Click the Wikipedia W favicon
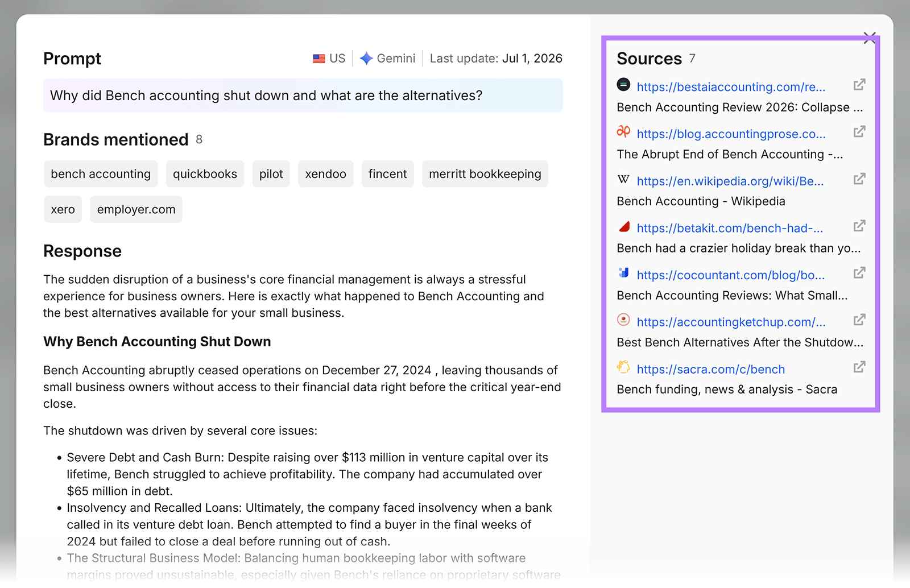Screen dimensions: 910x588 (623, 179)
